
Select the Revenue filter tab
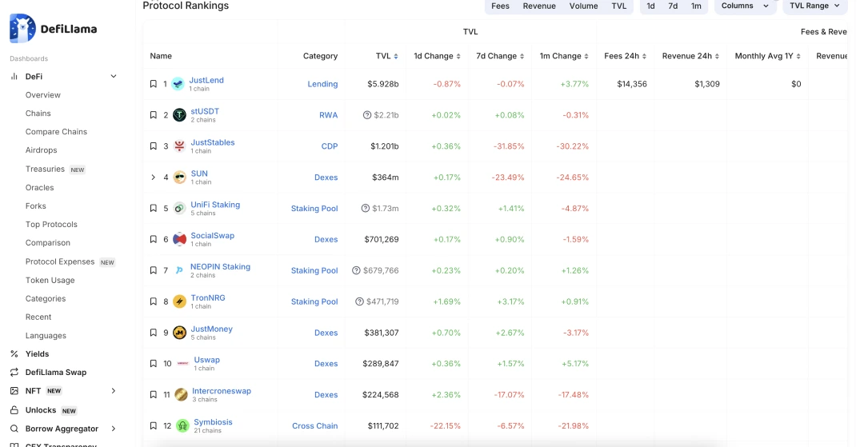point(539,6)
